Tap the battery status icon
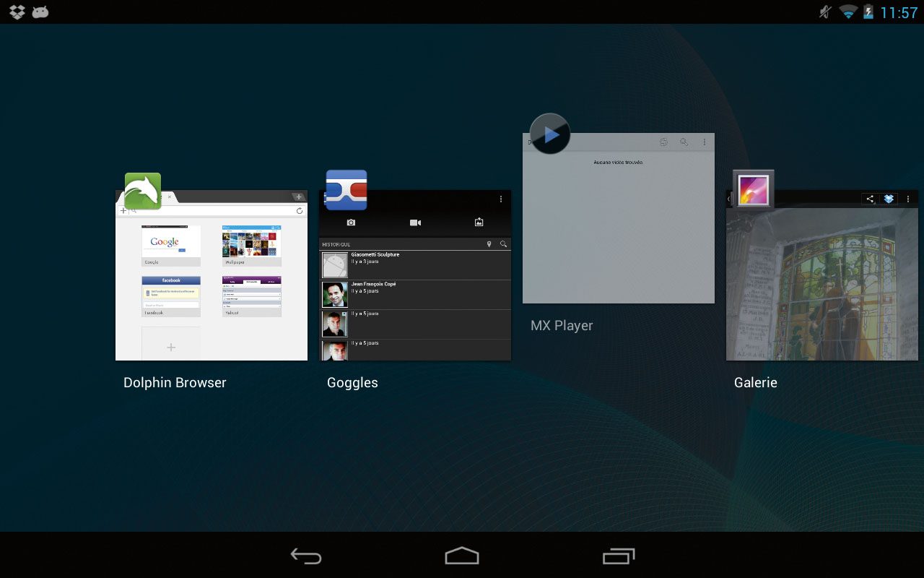This screenshot has height=578, width=924. (868, 12)
